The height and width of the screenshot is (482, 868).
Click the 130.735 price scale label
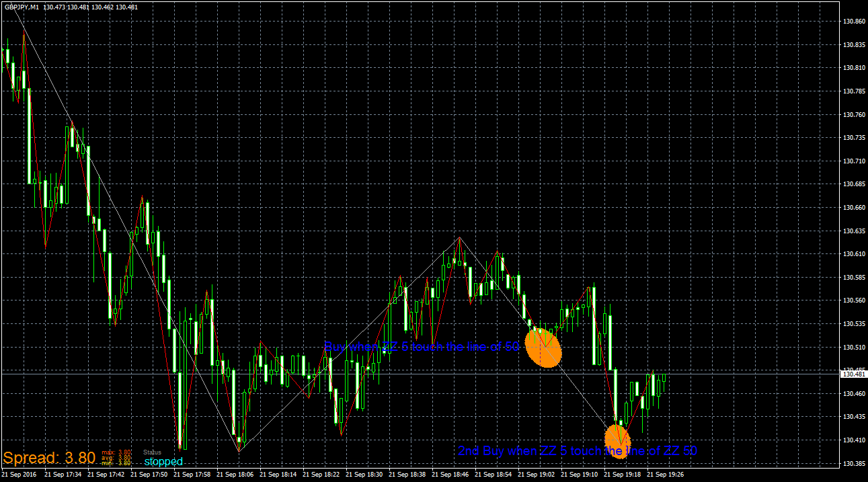click(854, 138)
